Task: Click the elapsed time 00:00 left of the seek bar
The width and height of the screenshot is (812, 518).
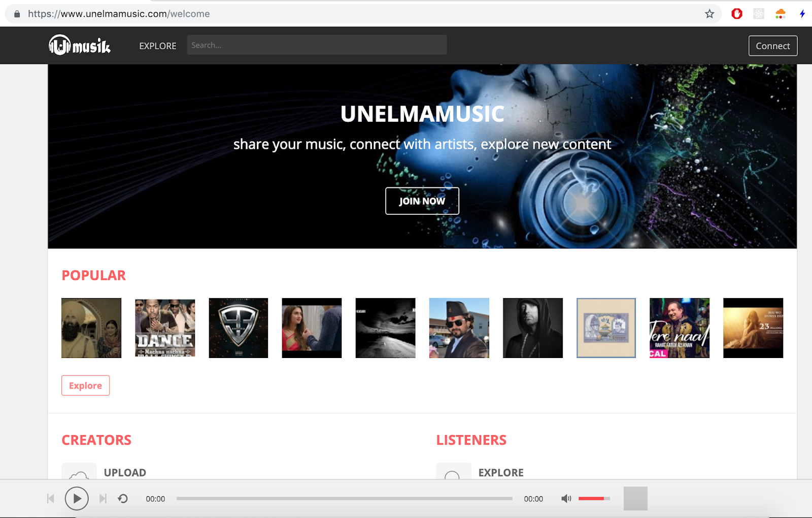Action: (155, 499)
